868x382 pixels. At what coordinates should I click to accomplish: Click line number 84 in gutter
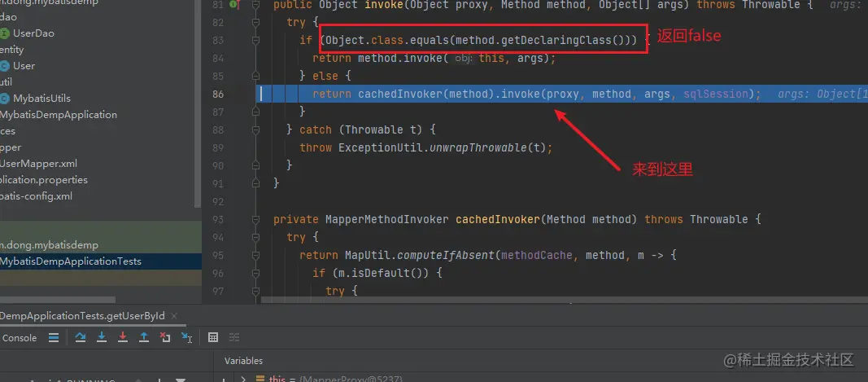[217, 58]
